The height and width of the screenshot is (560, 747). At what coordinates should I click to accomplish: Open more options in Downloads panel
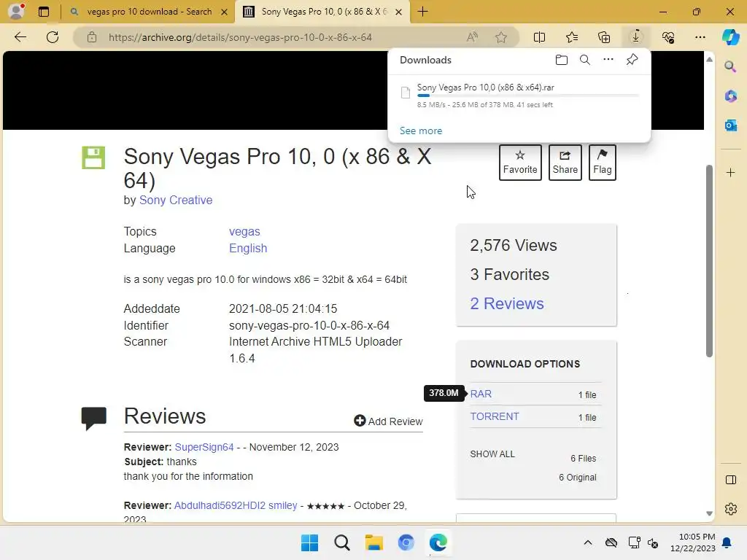coord(608,60)
